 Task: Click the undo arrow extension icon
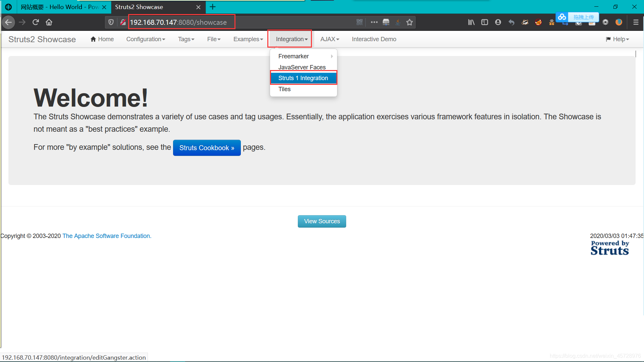coord(512,22)
